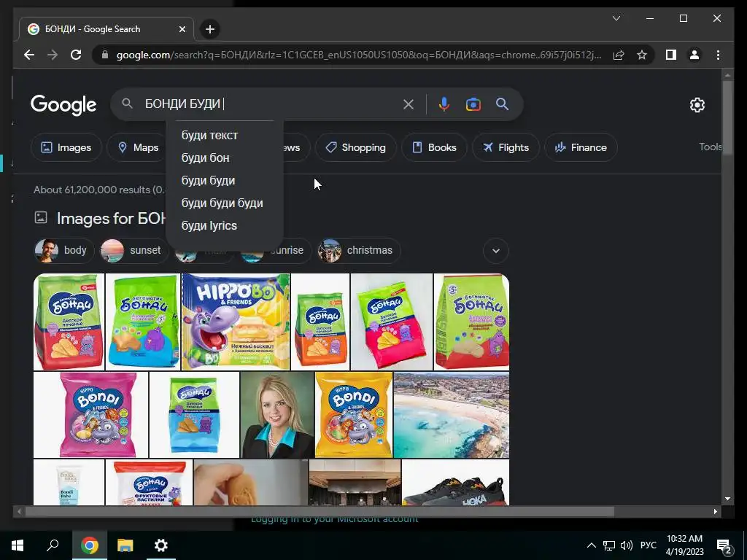The image size is (747, 560).
Task: Choose suggestion буди буди буди
Action: point(225,203)
